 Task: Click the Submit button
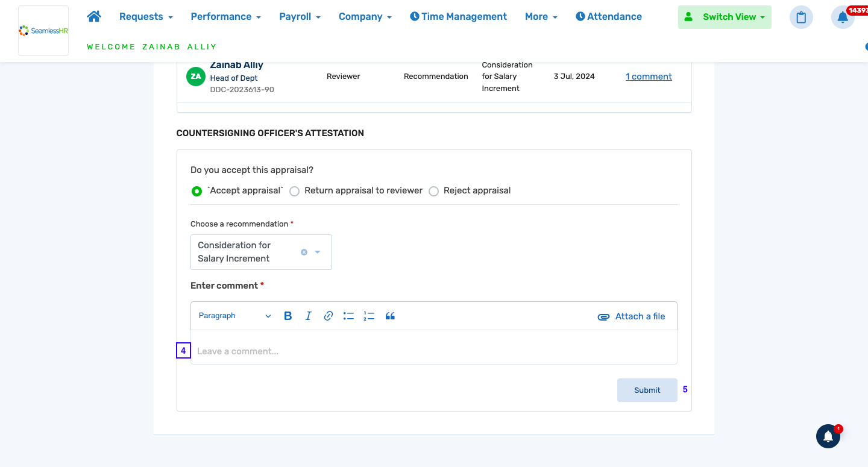pos(647,390)
